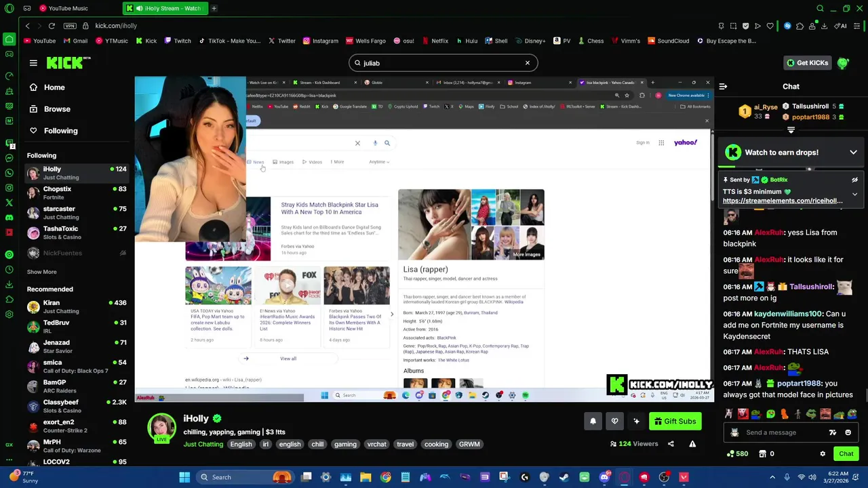Share the stream via share icon
The height and width of the screenshot is (488, 868).
[671, 444]
